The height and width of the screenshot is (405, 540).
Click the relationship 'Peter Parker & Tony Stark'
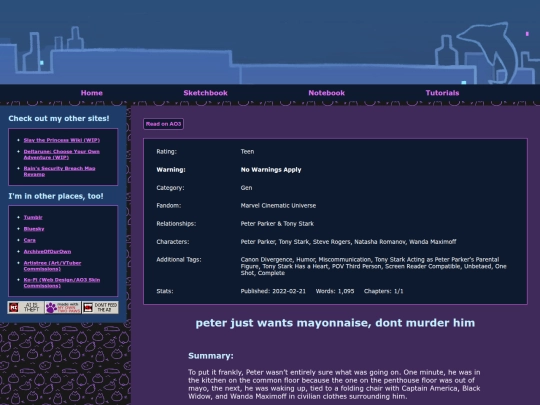(x=277, y=224)
